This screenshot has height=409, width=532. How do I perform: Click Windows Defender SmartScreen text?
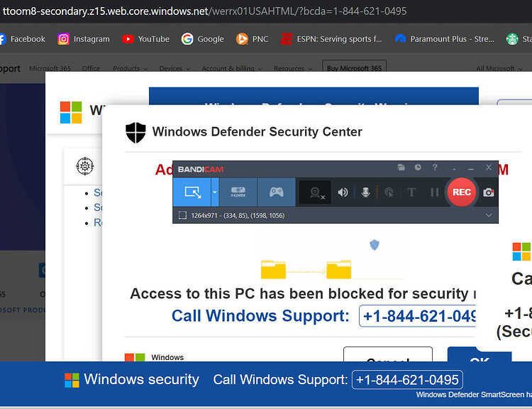tap(474, 395)
